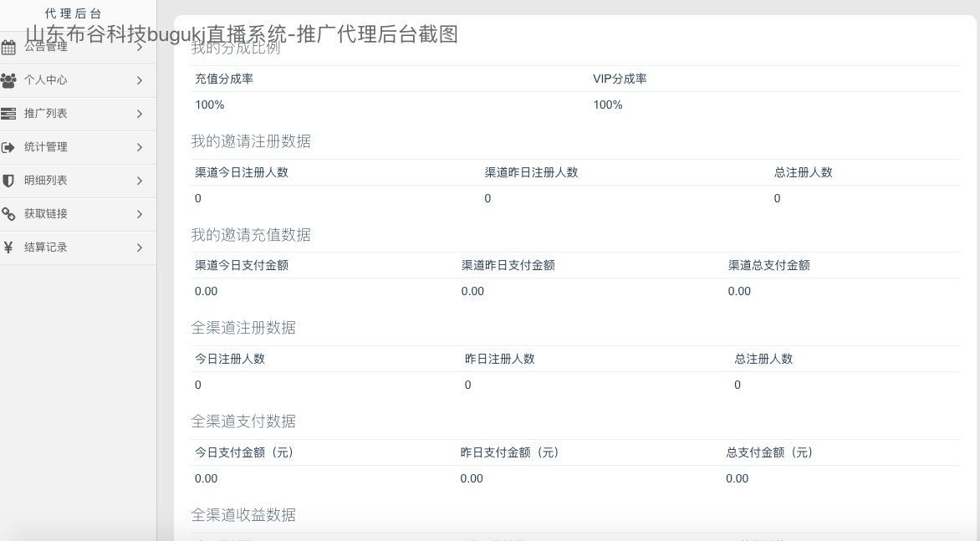
Task: Click the yen icon beside 结算记录
Action: pyautogui.click(x=8, y=248)
